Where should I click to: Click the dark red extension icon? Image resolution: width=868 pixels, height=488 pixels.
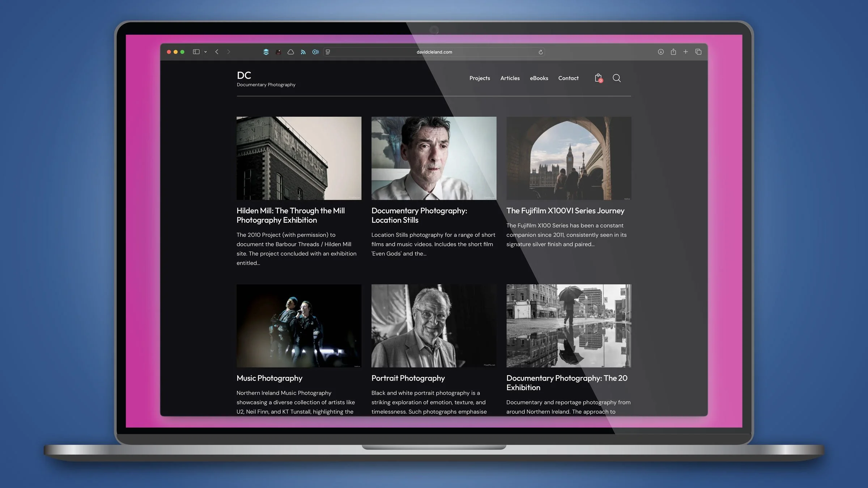coord(278,52)
